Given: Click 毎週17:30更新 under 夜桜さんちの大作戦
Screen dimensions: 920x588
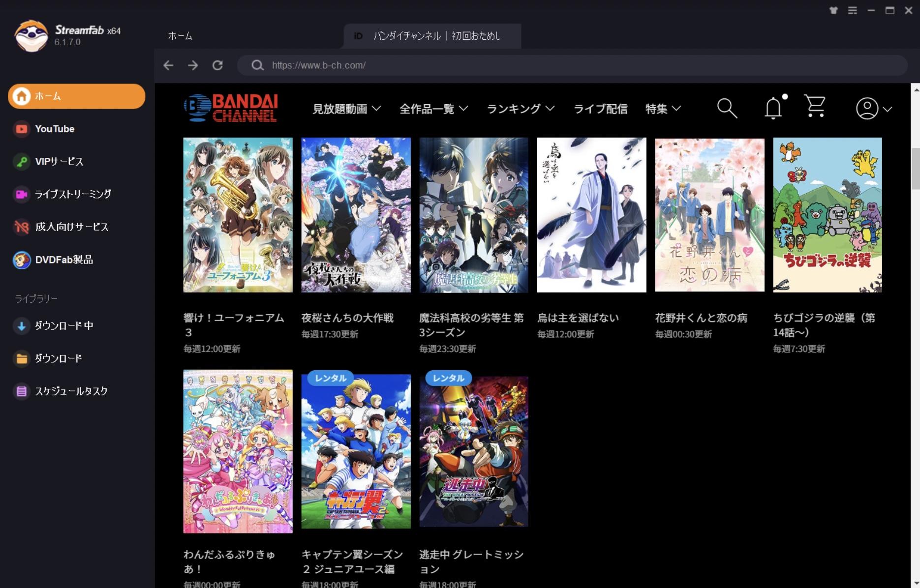Looking at the screenshot, I should click(x=330, y=334).
